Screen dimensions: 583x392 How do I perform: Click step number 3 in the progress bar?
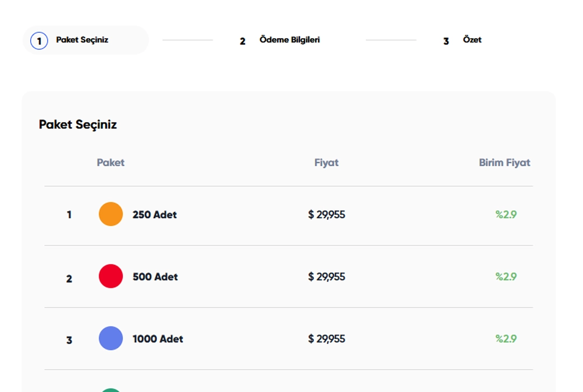point(446,41)
